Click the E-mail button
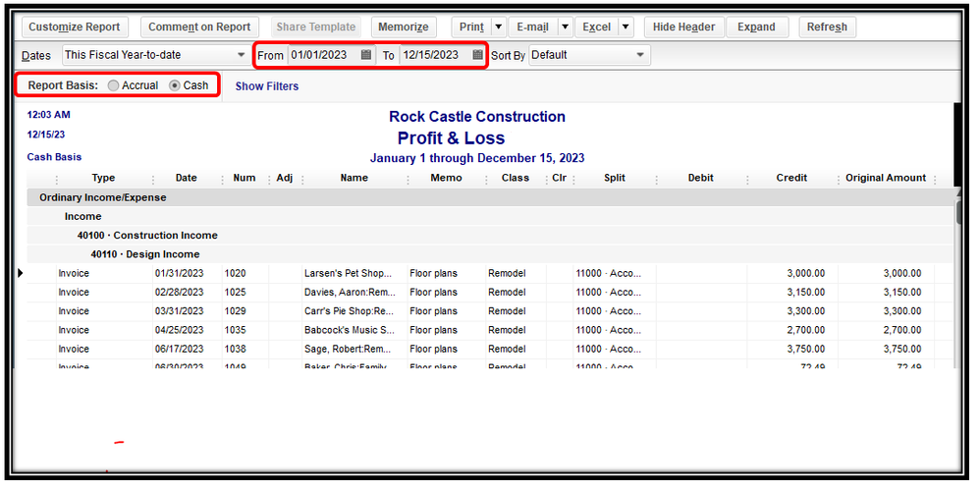This screenshot has width=980, height=491. 532,27
